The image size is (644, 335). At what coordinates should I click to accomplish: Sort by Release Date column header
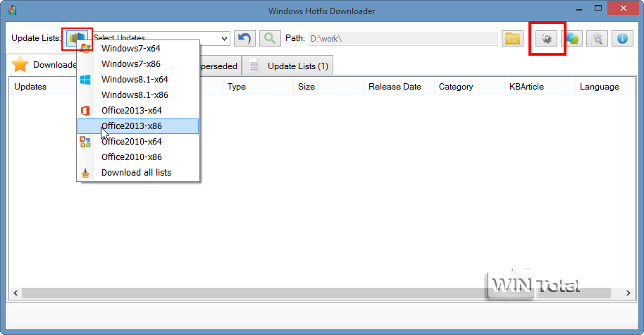(399, 87)
